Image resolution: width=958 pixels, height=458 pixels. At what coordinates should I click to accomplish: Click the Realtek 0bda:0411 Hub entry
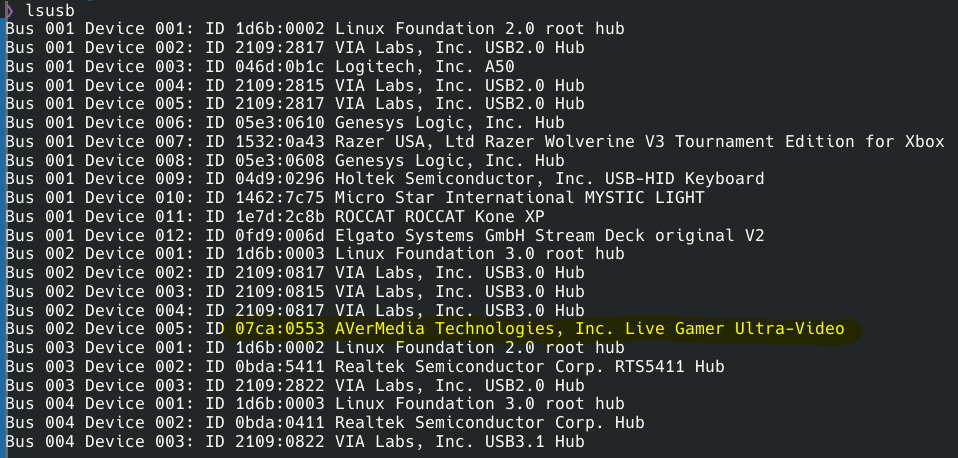(x=325, y=423)
